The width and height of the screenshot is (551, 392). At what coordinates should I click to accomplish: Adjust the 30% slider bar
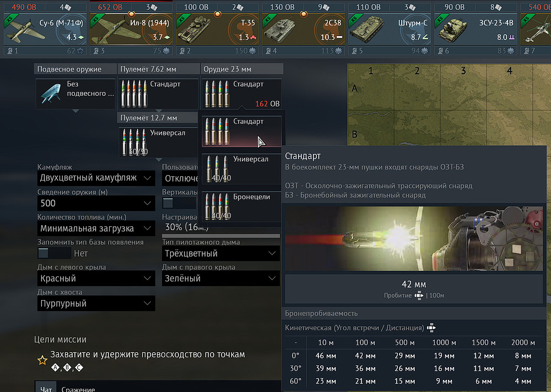point(221,236)
